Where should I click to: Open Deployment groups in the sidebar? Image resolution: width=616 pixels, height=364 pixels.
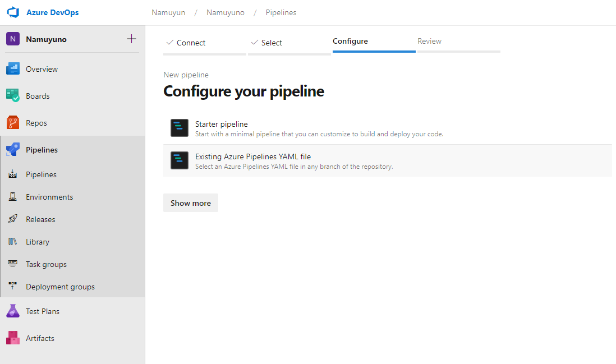point(60,287)
